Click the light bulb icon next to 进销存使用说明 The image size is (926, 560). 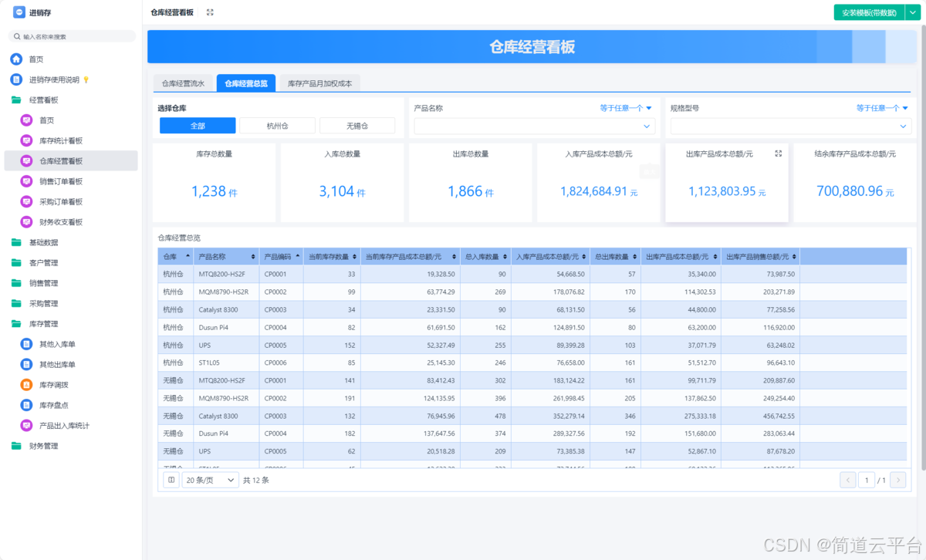tap(86, 79)
